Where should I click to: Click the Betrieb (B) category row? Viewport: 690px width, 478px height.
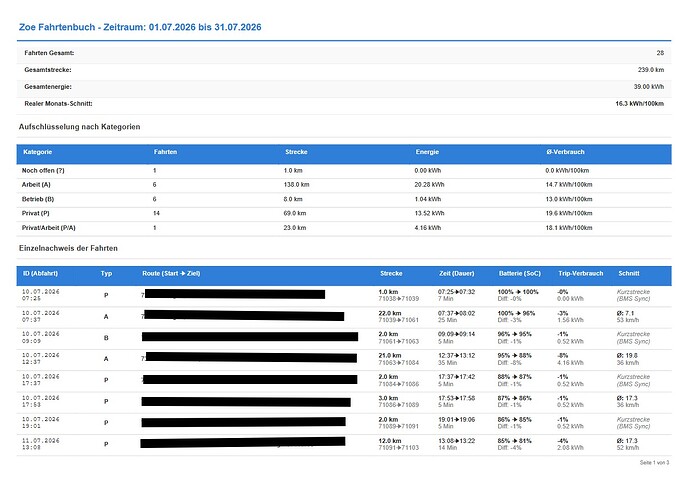coord(344,199)
